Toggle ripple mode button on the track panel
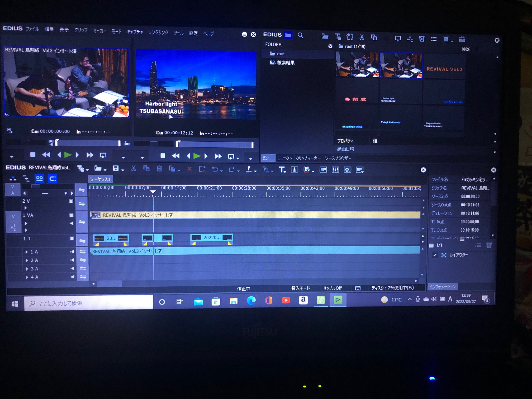The height and width of the screenshot is (399, 532). point(26,179)
